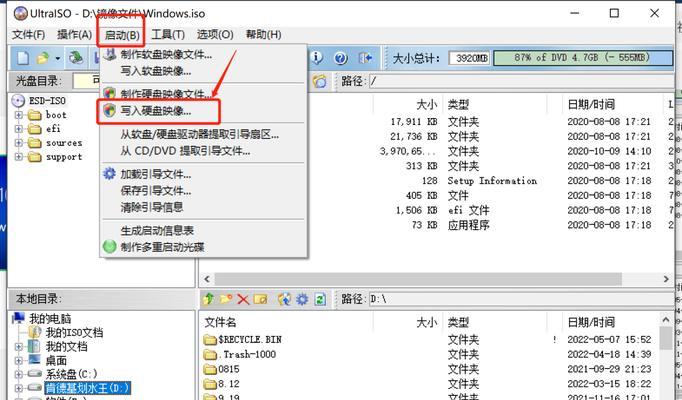The width and height of the screenshot is (682, 400).
Task: Expand the 系统盘(C:) drive node
Action: (19, 374)
